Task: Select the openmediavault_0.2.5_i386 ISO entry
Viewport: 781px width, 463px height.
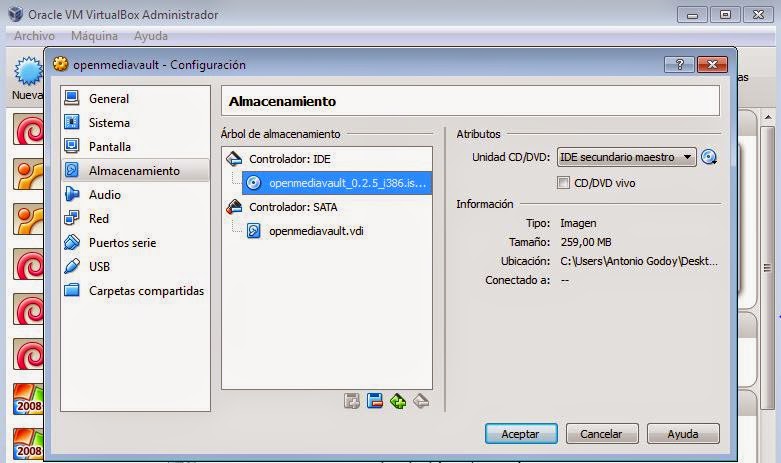Action: click(x=337, y=183)
